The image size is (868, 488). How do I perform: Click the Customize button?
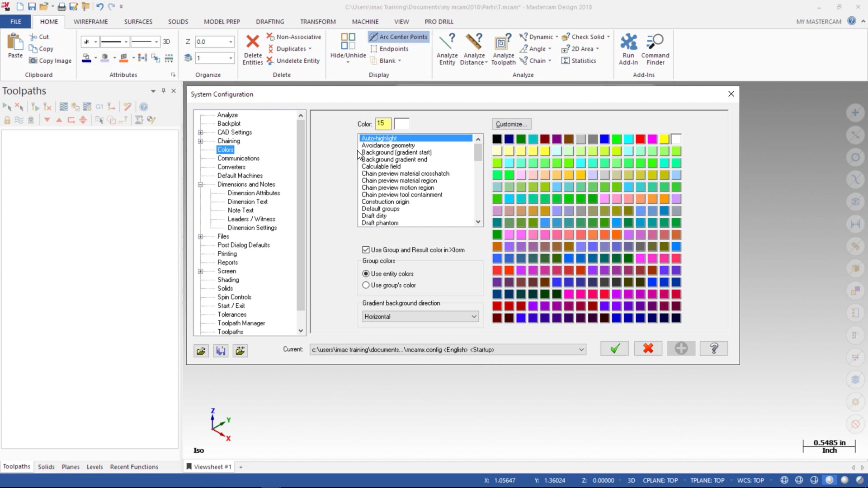[510, 124]
